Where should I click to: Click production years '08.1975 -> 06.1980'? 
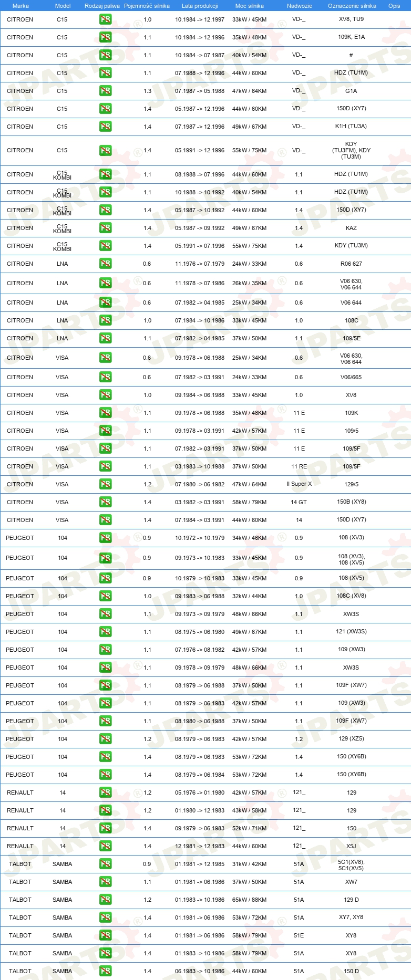(x=200, y=632)
